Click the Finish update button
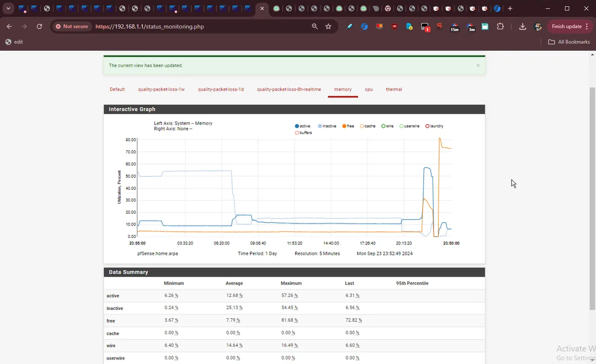 pyautogui.click(x=567, y=26)
